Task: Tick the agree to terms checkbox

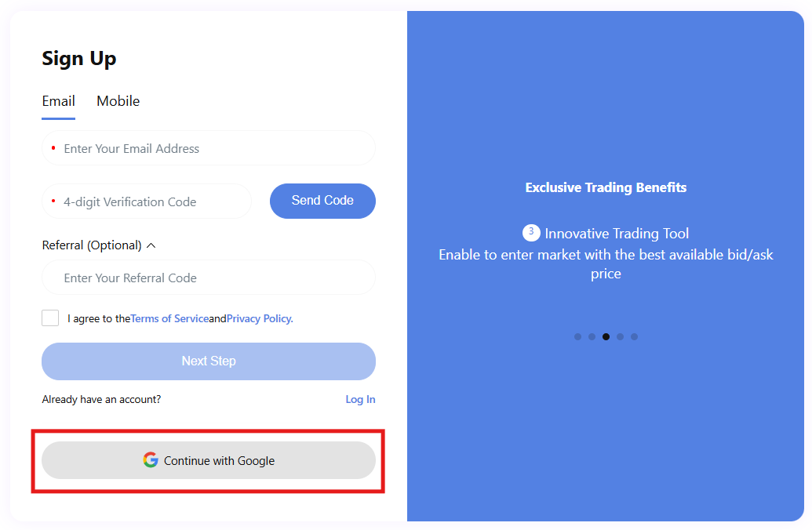Action: click(x=50, y=318)
